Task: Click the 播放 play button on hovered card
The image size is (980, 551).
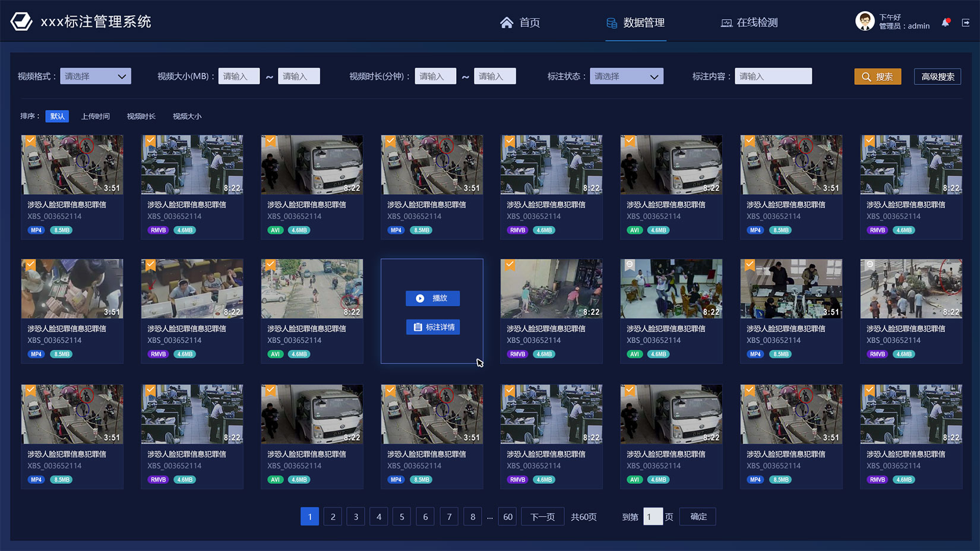Action: coord(432,298)
